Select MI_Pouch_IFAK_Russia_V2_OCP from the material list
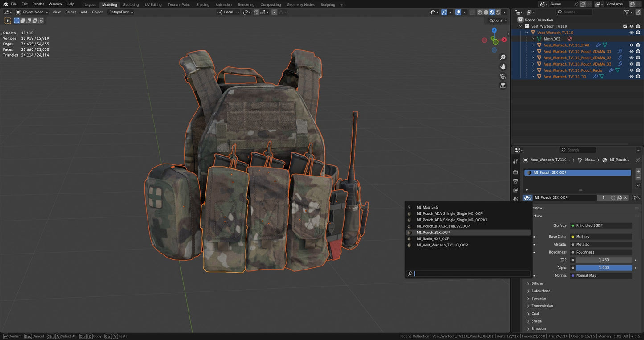The image size is (644, 340). click(x=443, y=226)
